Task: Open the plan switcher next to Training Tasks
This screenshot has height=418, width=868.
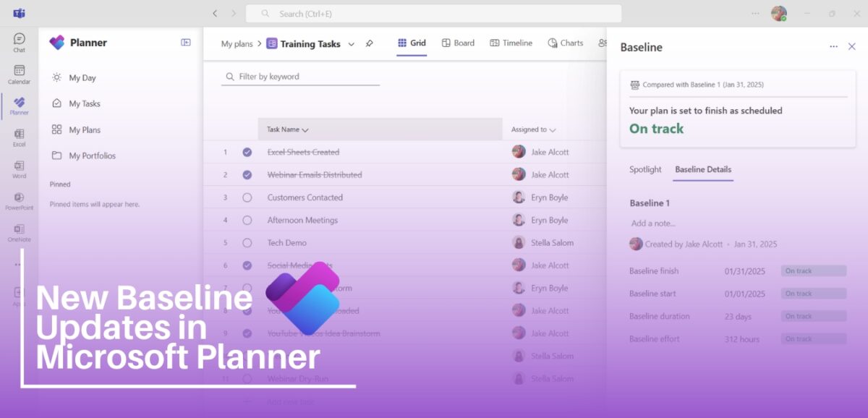Action: click(x=352, y=43)
